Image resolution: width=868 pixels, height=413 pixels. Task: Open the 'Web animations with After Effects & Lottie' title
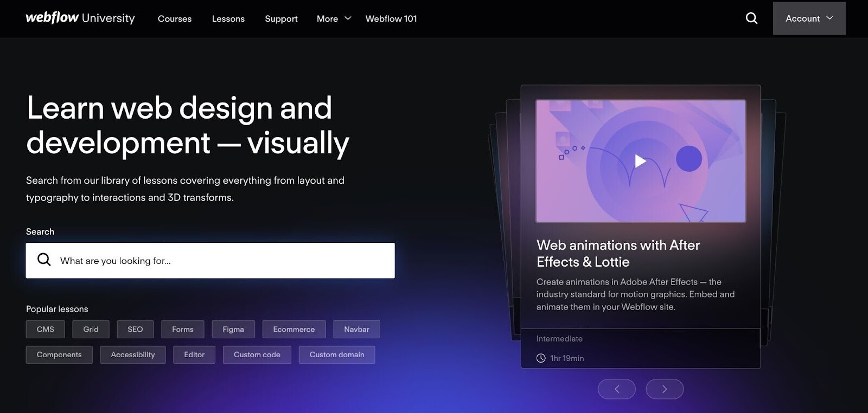tap(618, 253)
